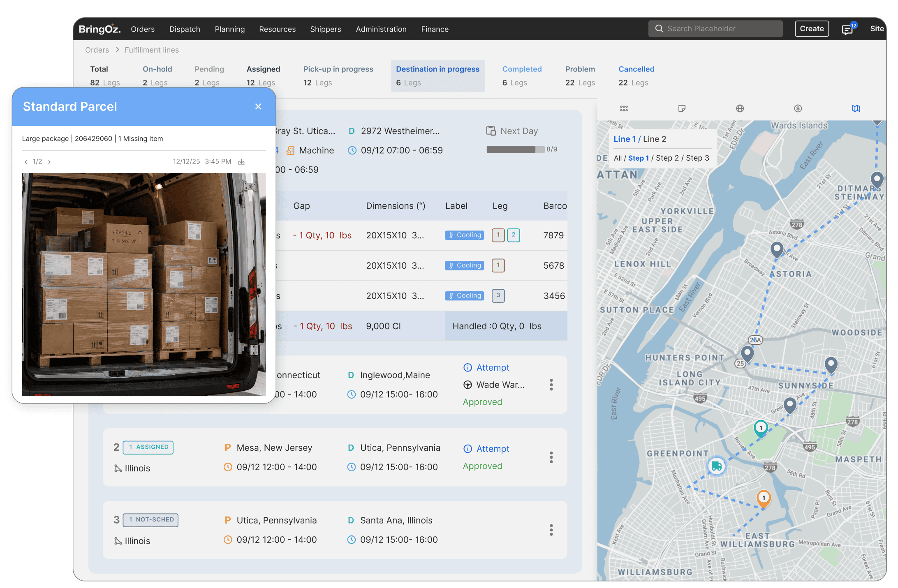Click the search magnifier icon
Screen dimensions: 898x588
click(659, 29)
